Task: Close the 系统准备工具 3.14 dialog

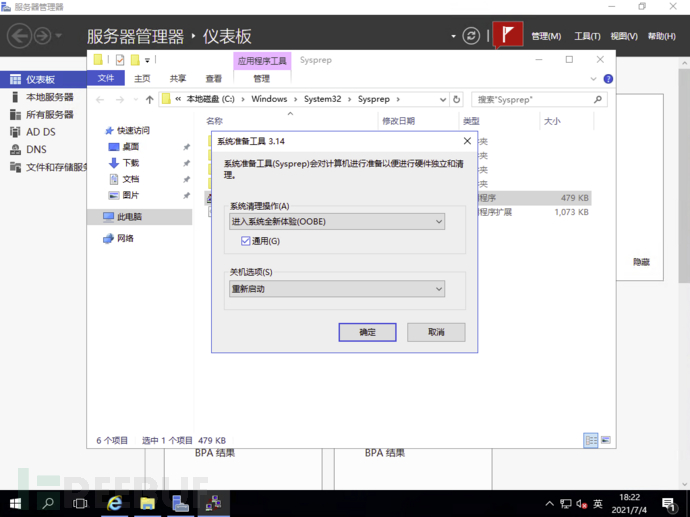Action: pyautogui.click(x=467, y=141)
